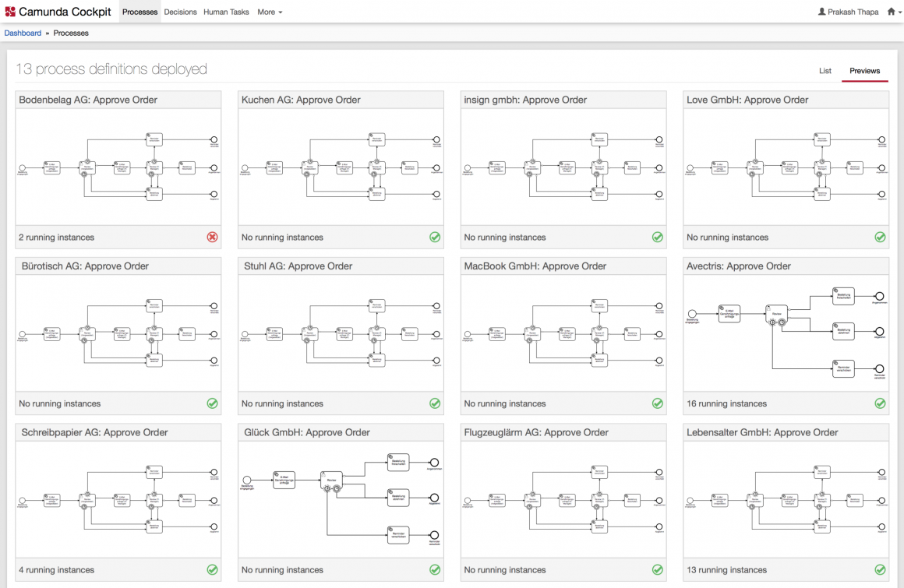Click the Schreibpapier AG diagram preview
This screenshot has width=904, height=588.
click(118, 499)
